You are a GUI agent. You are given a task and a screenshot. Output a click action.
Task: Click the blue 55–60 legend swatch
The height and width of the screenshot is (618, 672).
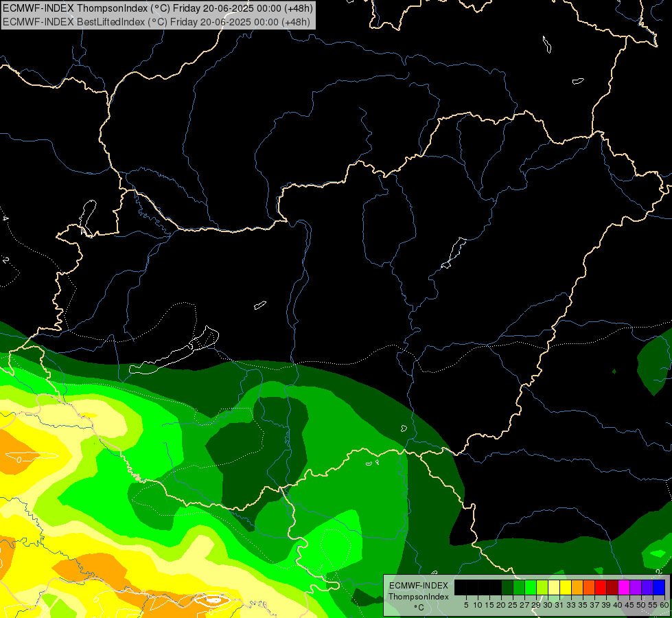pyautogui.click(x=659, y=587)
